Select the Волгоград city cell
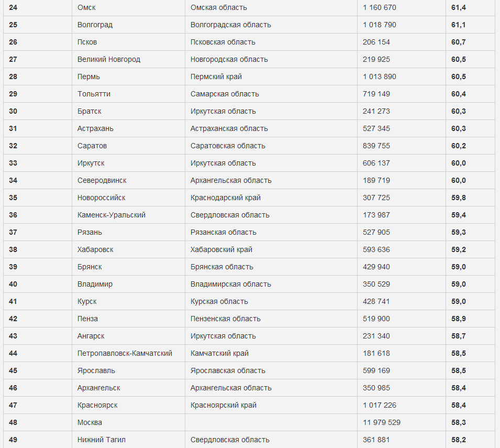500x448 pixels. (95, 25)
